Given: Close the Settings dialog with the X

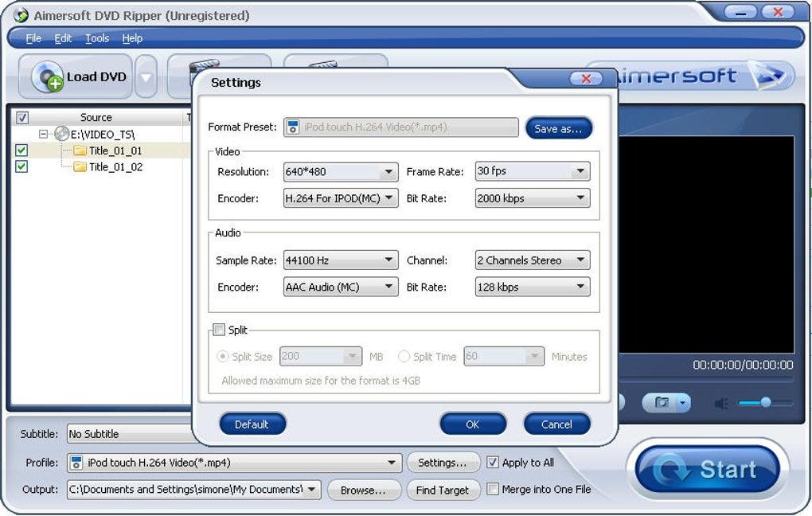Looking at the screenshot, I should 586,79.
